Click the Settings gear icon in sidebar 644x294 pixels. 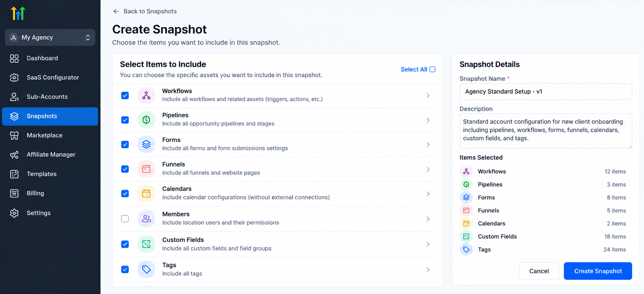coord(14,213)
